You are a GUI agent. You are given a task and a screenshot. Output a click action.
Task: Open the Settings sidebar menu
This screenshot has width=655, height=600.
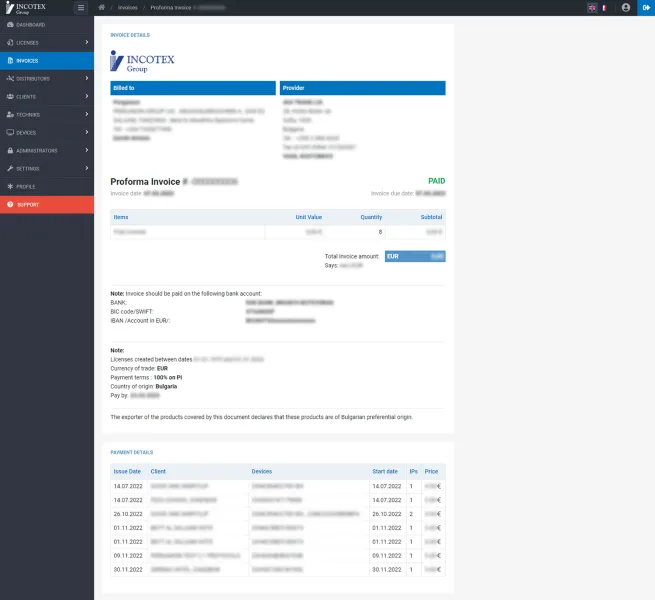click(47, 168)
